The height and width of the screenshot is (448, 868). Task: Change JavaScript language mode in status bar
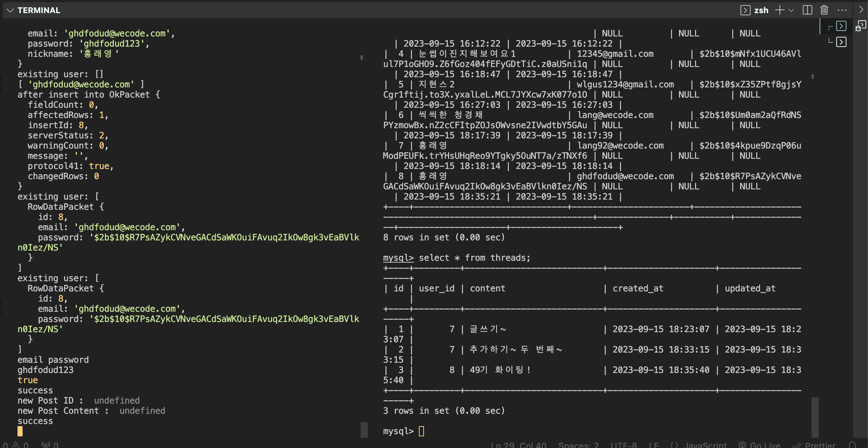(x=706, y=445)
